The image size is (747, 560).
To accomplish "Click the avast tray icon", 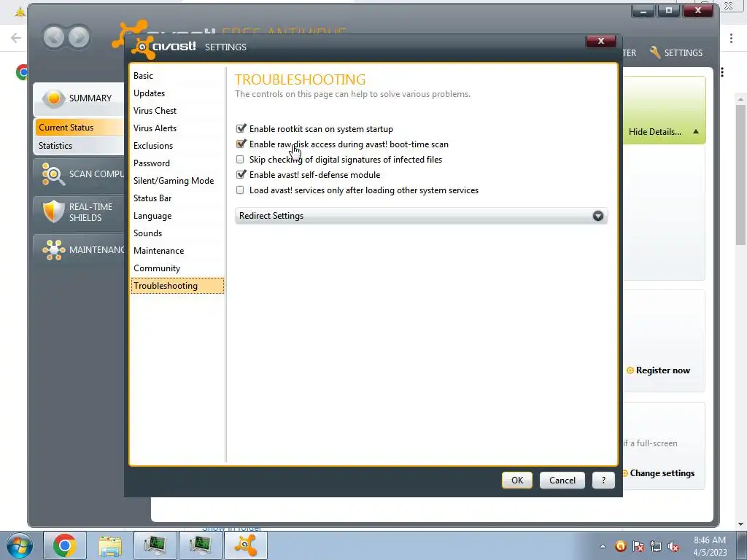I will [x=620, y=546].
